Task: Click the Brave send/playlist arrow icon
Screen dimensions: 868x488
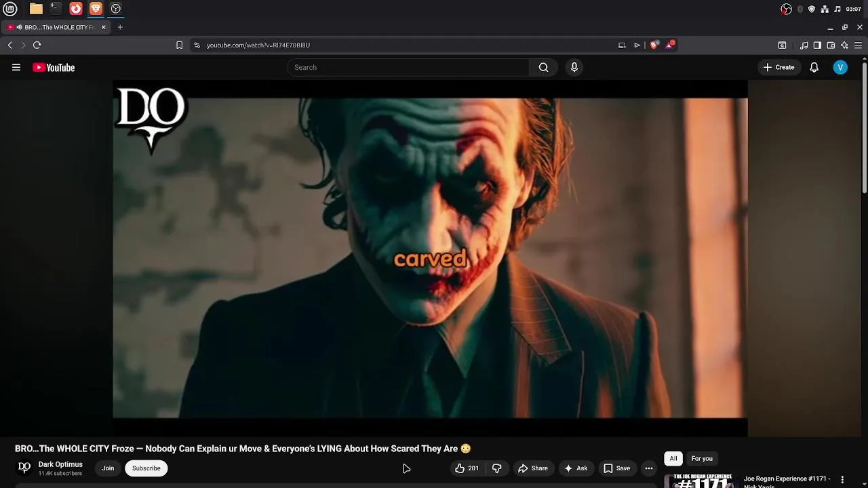Action: click(637, 45)
